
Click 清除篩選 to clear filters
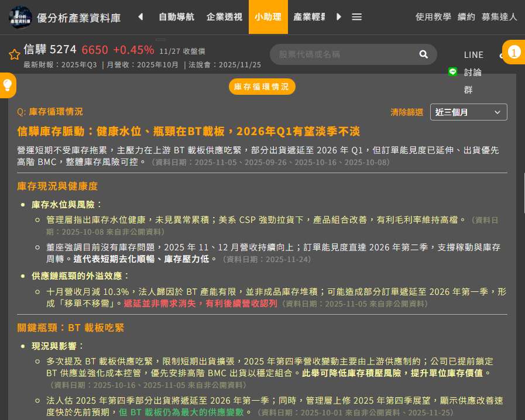tap(407, 112)
